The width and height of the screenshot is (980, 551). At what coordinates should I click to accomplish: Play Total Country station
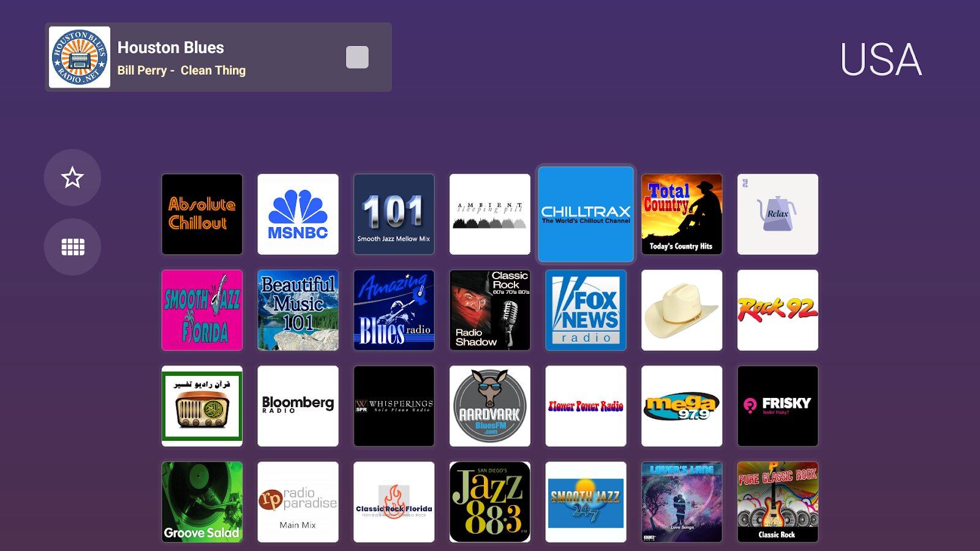click(x=682, y=214)
